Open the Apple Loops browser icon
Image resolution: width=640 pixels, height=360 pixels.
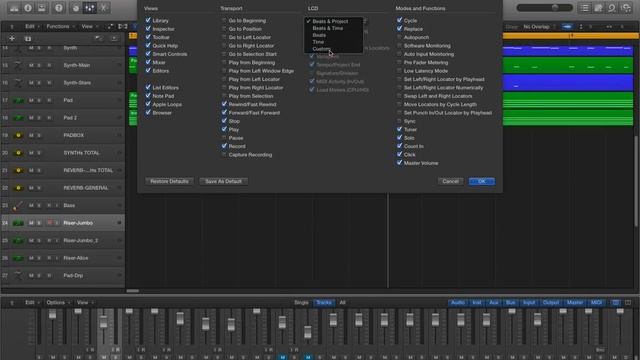(612, 8)
